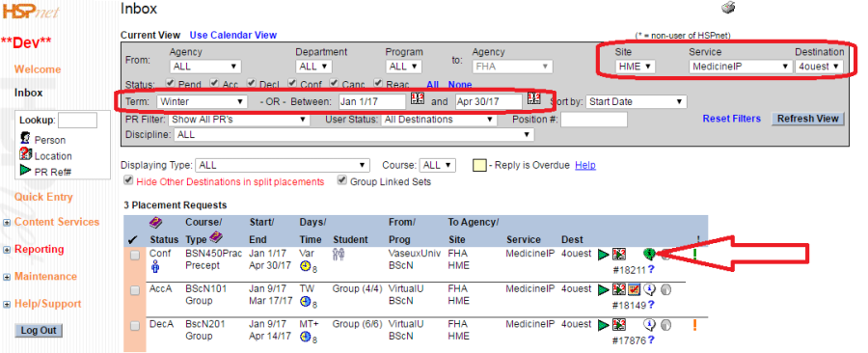Uncheck Hide Other Destinations in split placements
868x353 pixels.
coord(129,180)
